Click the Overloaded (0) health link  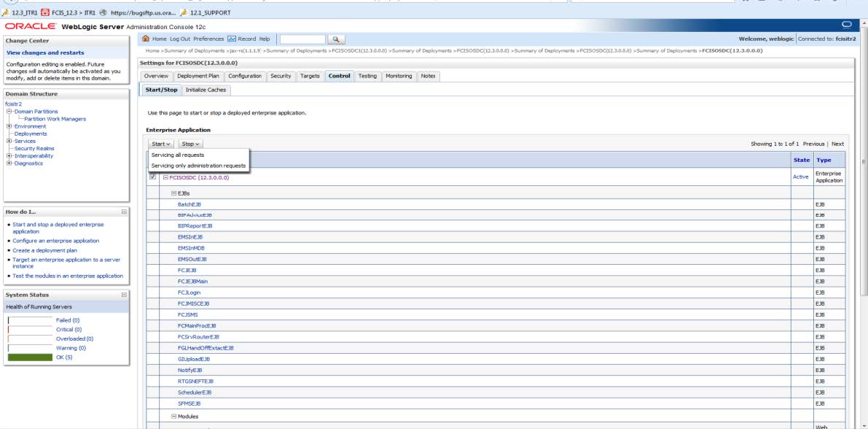tap(75, 339)
